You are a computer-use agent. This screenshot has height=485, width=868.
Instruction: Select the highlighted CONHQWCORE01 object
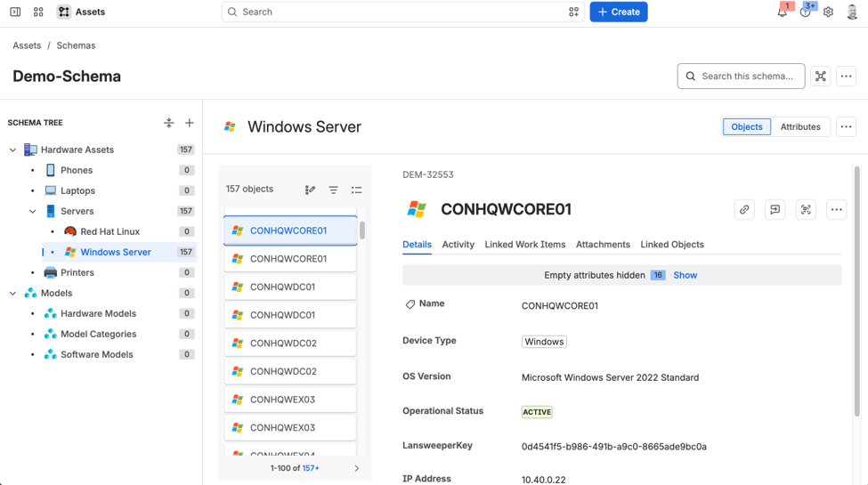coord(290,230)
